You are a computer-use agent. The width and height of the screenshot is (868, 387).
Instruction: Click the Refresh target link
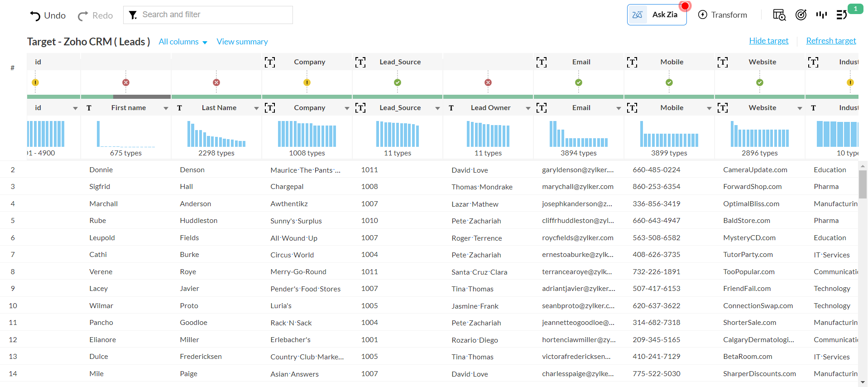(831, 41)
